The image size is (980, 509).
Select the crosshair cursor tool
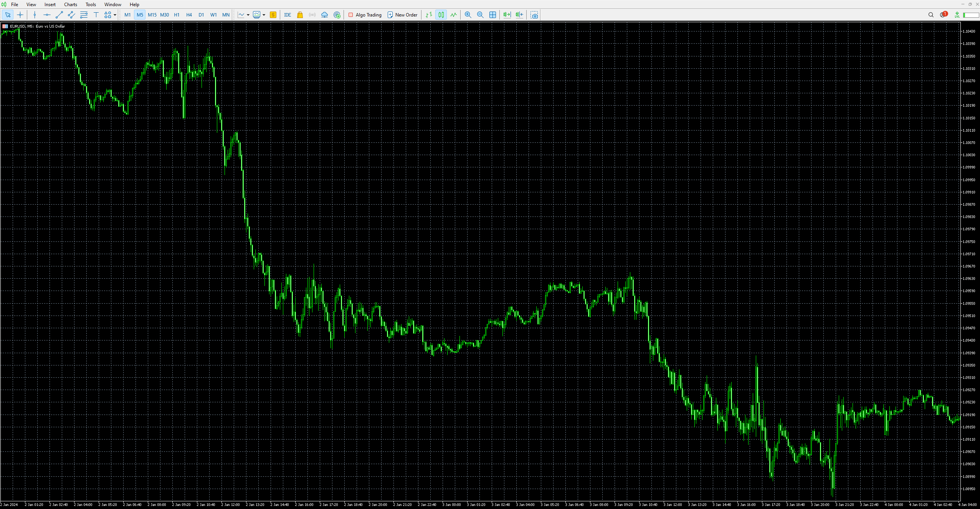(x=20, y=15)
